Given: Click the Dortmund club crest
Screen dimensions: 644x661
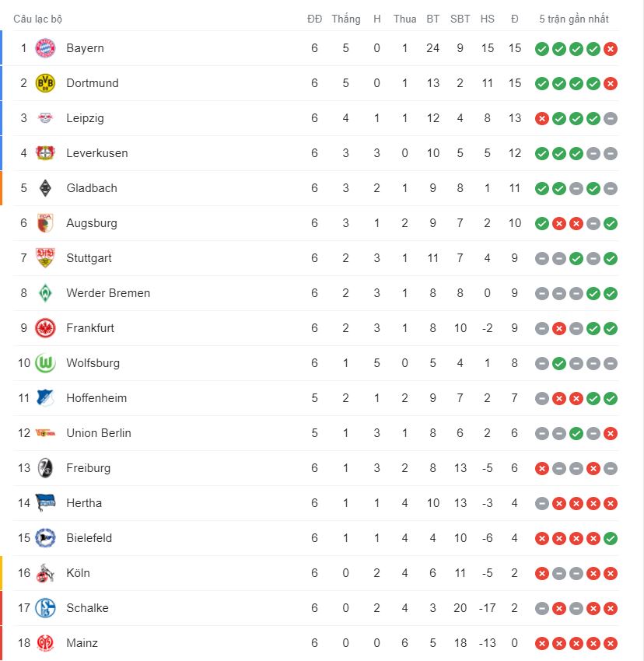Looking at the screenshot, I should [45, 83].
